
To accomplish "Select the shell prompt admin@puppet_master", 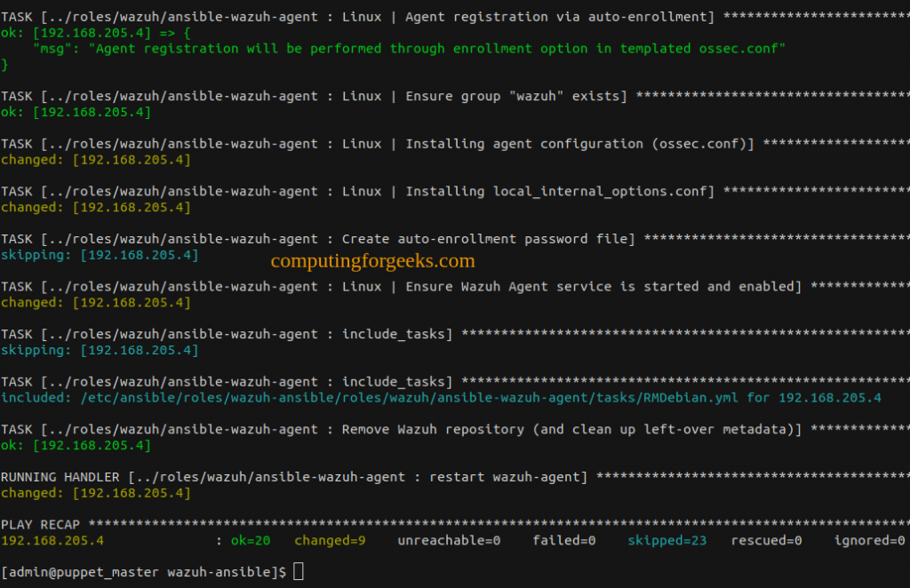I will click(80, 571).
